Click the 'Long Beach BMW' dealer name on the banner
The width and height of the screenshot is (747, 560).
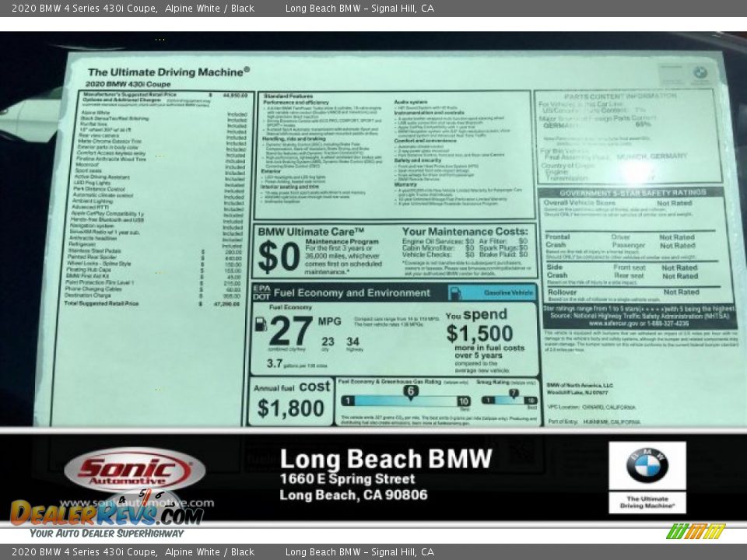386,459
